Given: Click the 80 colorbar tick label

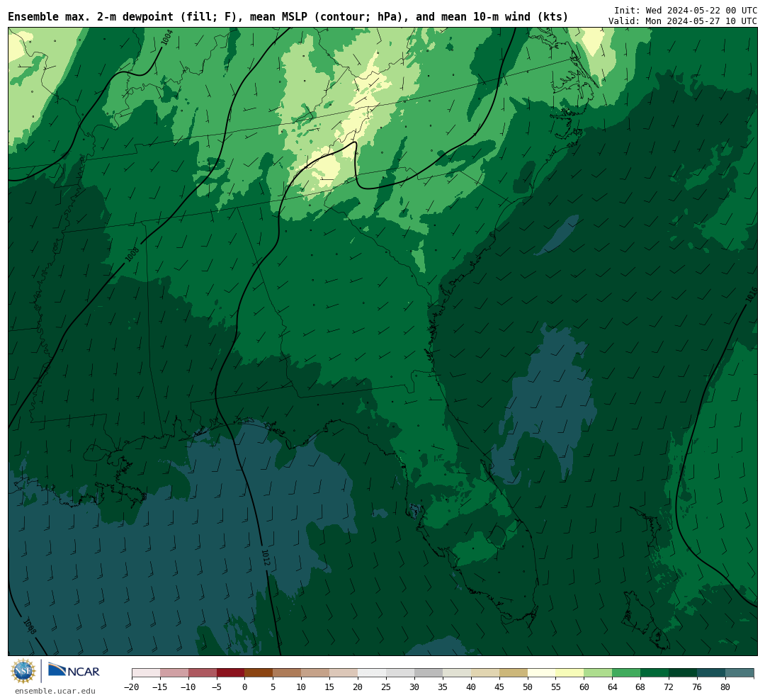Looking at the screenshot, I should 726,687.
